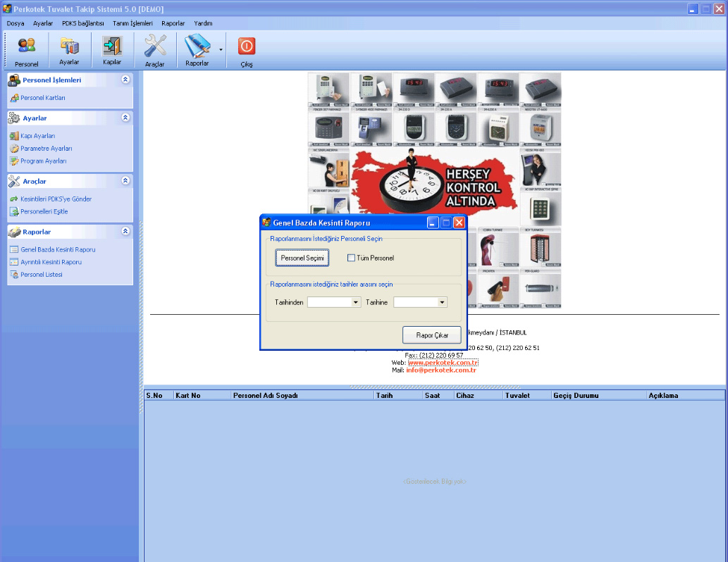Select the Araçlar tools icon
728x562 pixels.
point(154,51)
